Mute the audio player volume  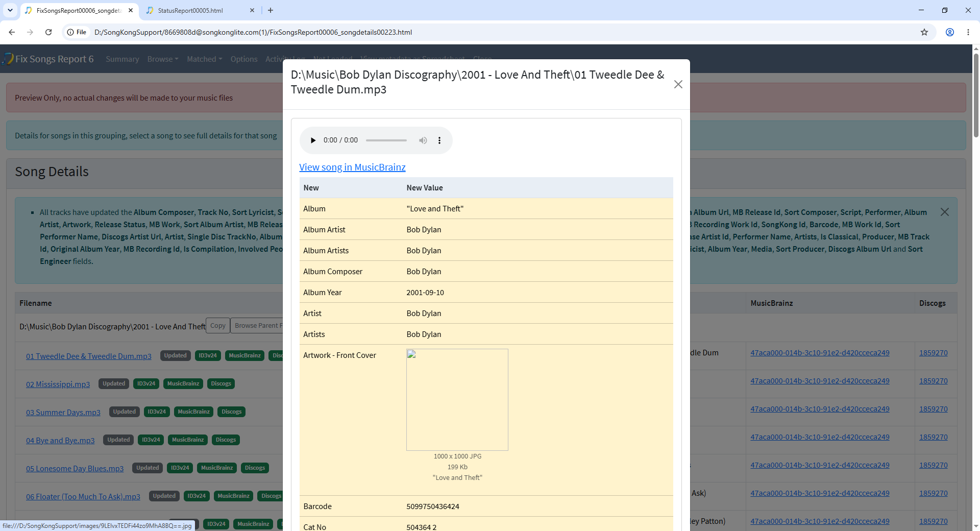423,140
